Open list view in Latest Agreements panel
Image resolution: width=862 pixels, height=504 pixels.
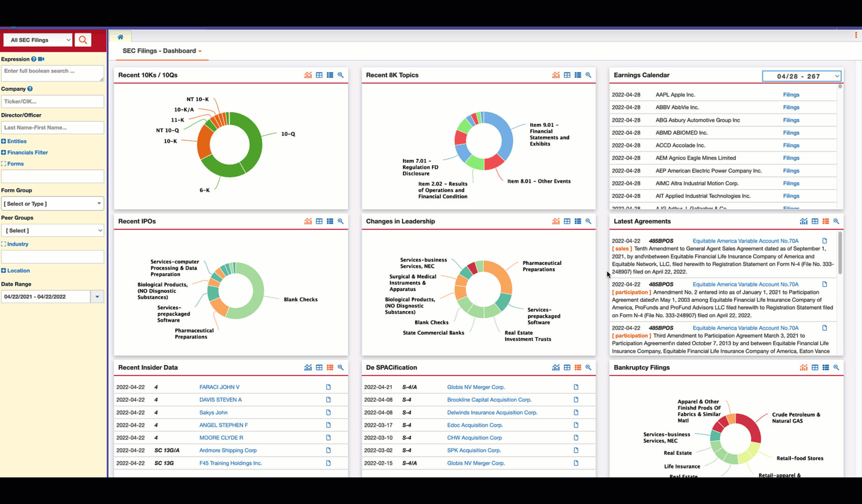coord(825,221)
